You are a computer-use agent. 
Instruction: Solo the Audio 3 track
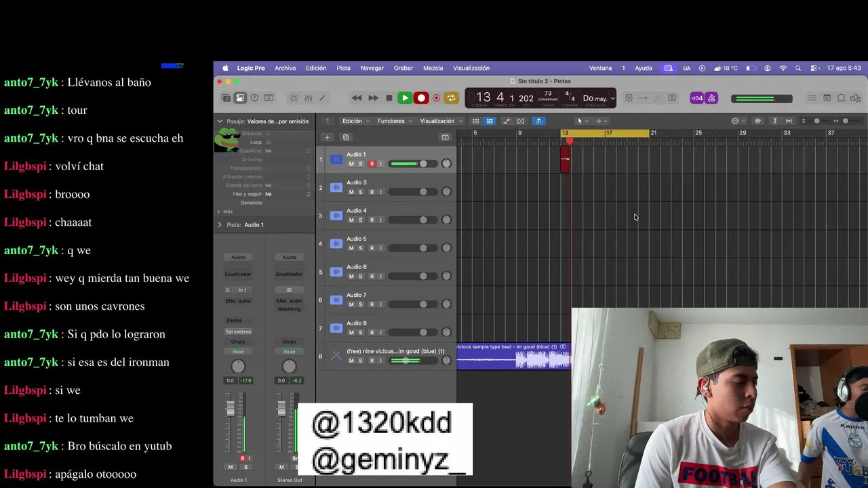[x=361, y=192]
